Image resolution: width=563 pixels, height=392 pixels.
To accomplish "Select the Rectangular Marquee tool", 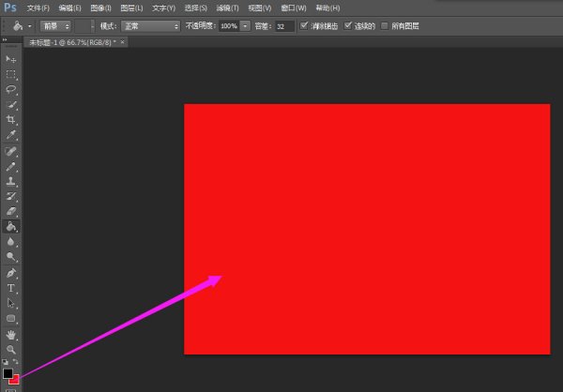I will click(10, 74).
